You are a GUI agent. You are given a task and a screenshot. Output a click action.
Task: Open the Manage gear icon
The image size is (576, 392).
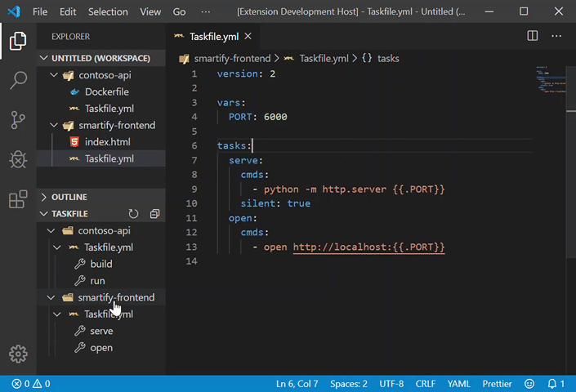pyautogui.click(x=18, y=354)
